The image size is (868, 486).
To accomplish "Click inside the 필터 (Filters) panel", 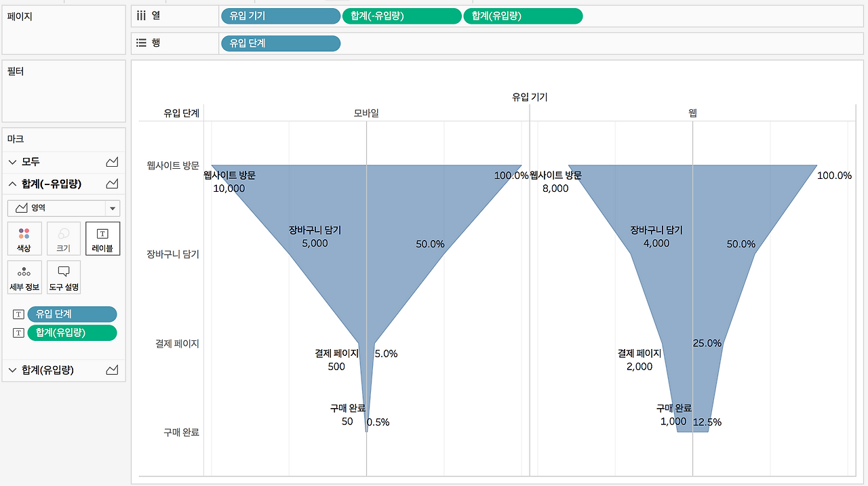I will (x=63, y=92).
